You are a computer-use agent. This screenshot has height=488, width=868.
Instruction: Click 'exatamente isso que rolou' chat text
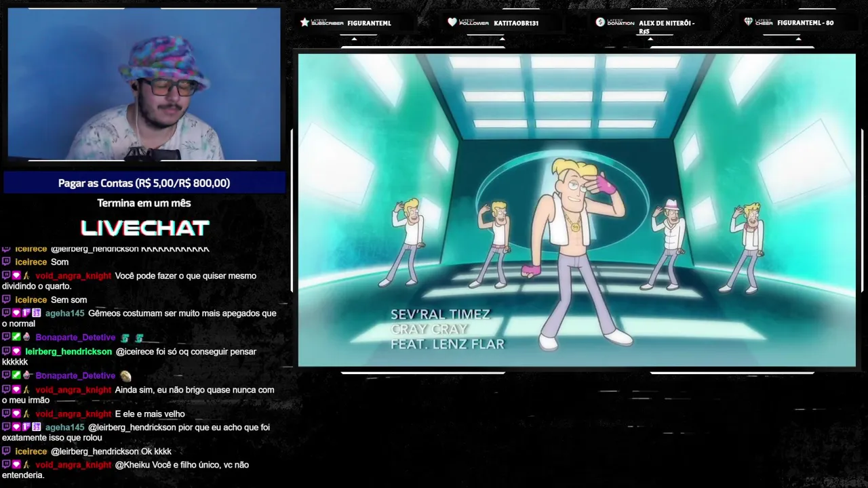[x=52, y=438]
